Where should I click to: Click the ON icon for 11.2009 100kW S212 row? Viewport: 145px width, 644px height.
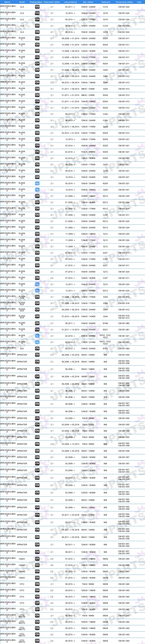coord(37,234)
